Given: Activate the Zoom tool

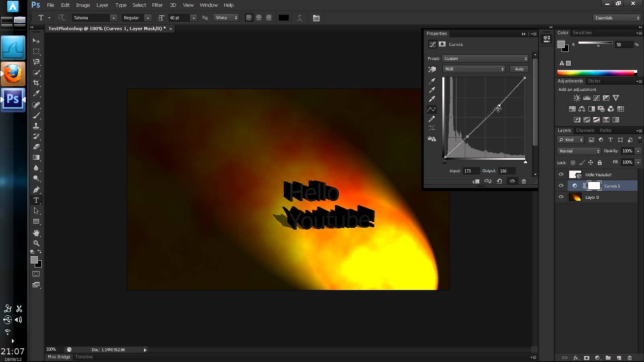Looking at the screenshot, I should point(36,243).
